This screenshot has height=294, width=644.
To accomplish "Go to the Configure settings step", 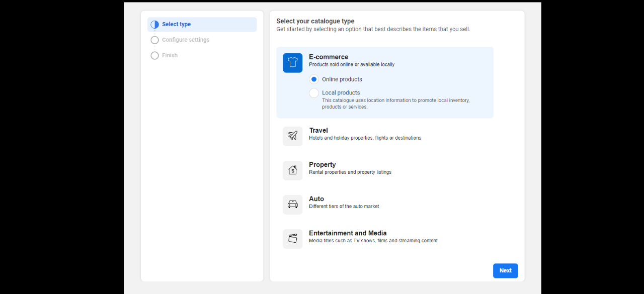I will click(x=186, y=40).
